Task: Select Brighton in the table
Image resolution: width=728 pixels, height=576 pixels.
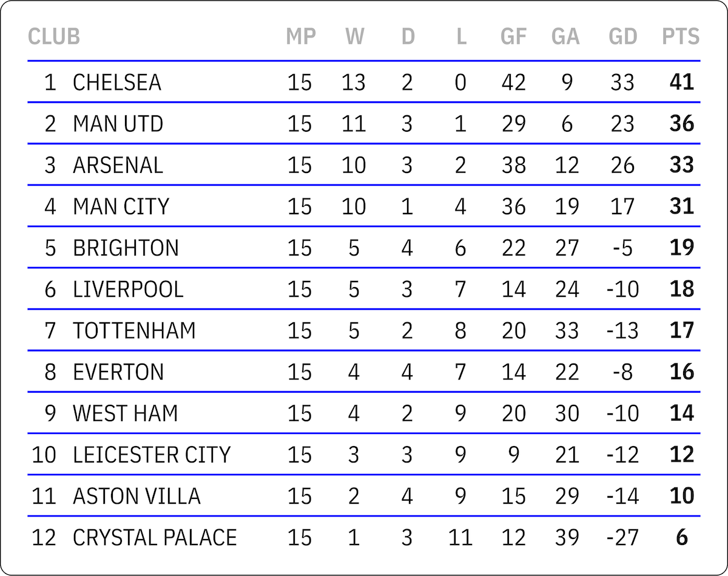Action: pyautogui.click(x=126, y=248)
